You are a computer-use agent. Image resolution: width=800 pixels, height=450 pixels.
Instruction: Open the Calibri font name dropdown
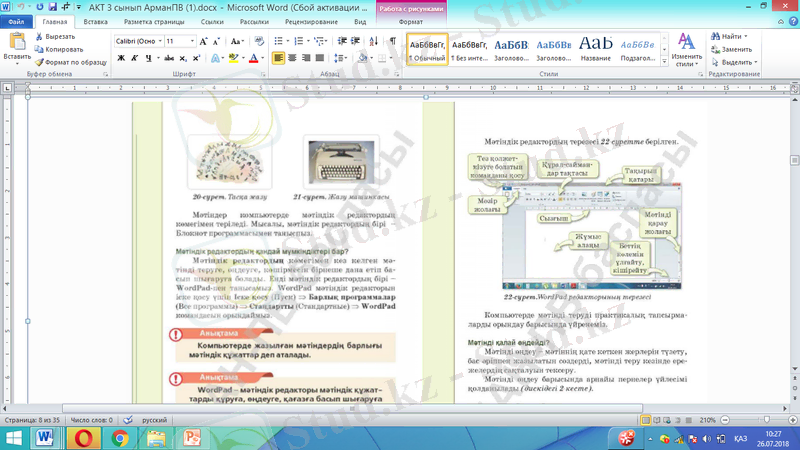(x=158, y=41)
